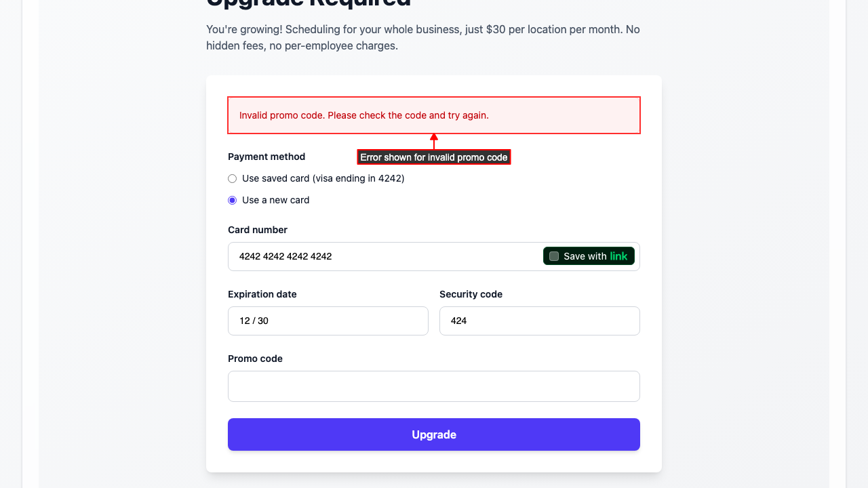Click the 'Payment method' heading
The height and width of the screenshot is (488, 868).
point(267,157)
